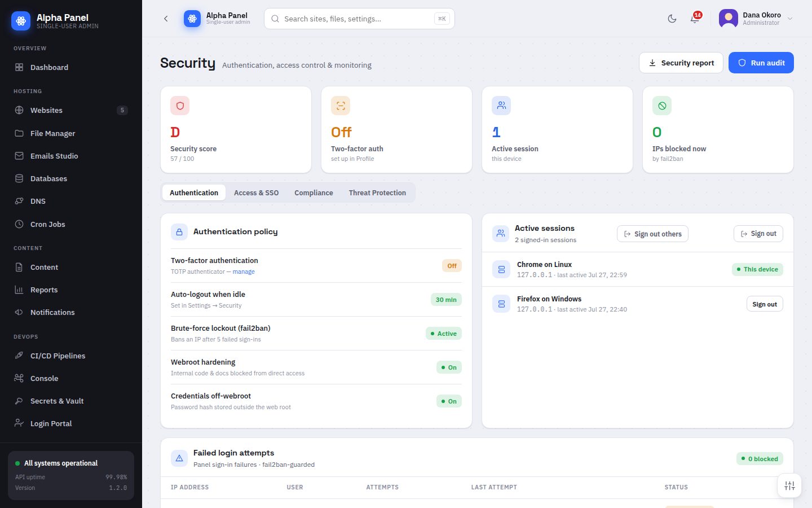Click Active session users icon

[501, 106]
